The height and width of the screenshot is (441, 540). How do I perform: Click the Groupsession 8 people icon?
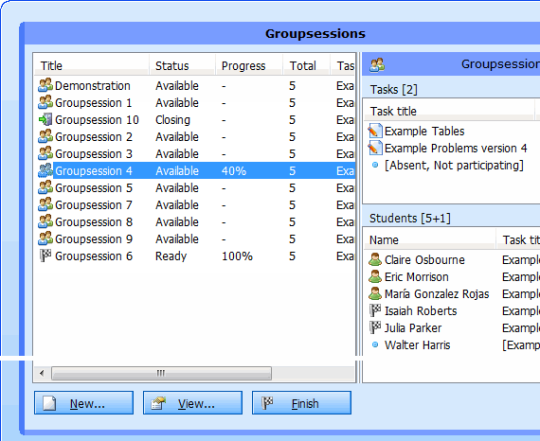coord(45,222)
